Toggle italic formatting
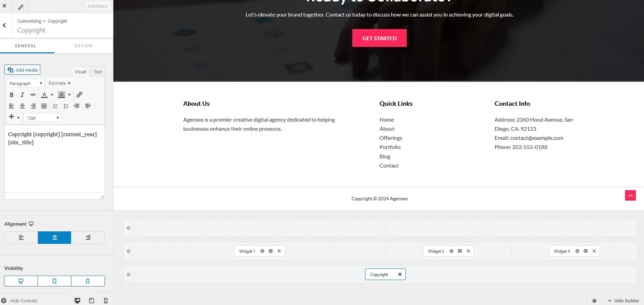This screenshot has height=305, width=644. (x=22, y=95)
